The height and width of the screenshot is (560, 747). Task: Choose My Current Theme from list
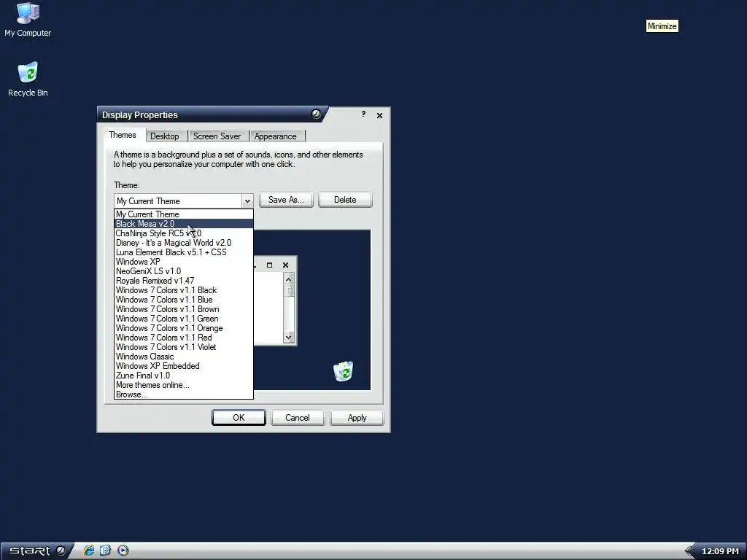(x=183, y=214)
